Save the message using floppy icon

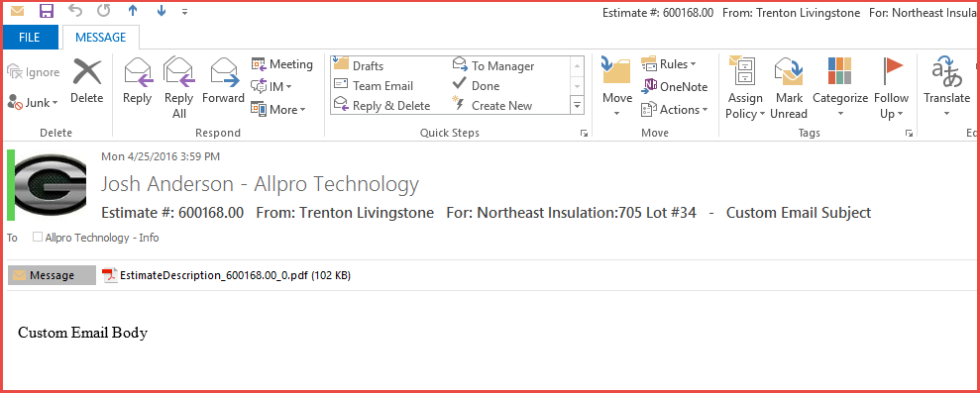point(47,11)
